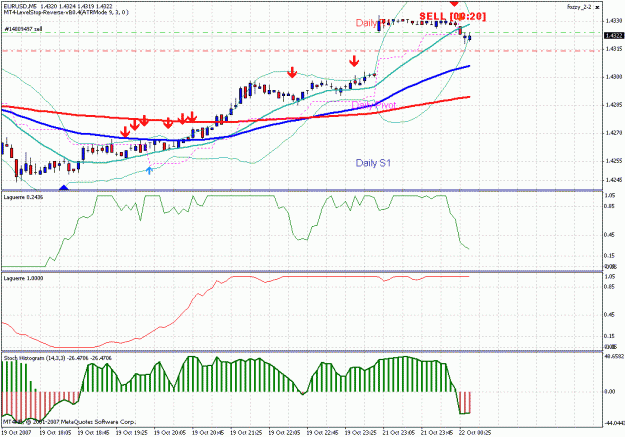Click the 22 Oct 00:25 time label
This screenshot has height=437, width=625.
pos(475,432)
